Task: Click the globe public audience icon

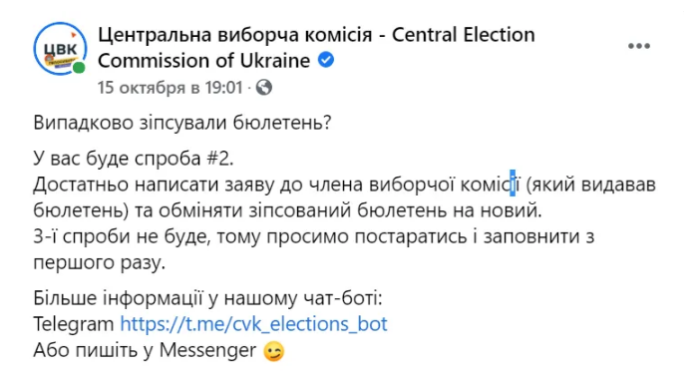Action: pyautogui.click(x=264, y=88)
